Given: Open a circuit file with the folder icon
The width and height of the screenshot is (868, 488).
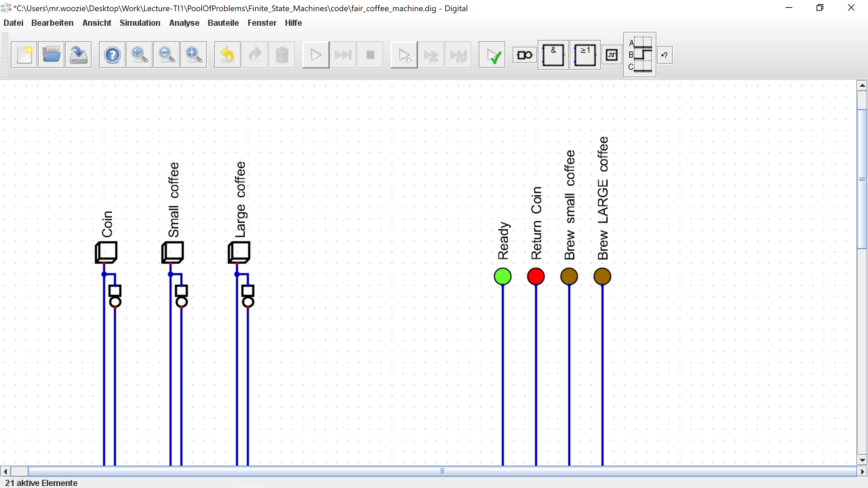Looking at the screenshot, I should pos(51,55).
